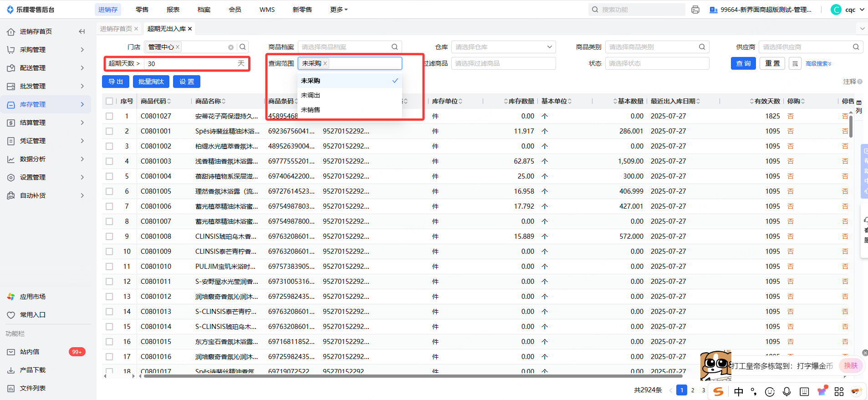Open the soft keyboard icon in the IME bar
Image resolution: width=868 pixels, height=400 pixels.
pyautogui.click(x=804, y=392)
